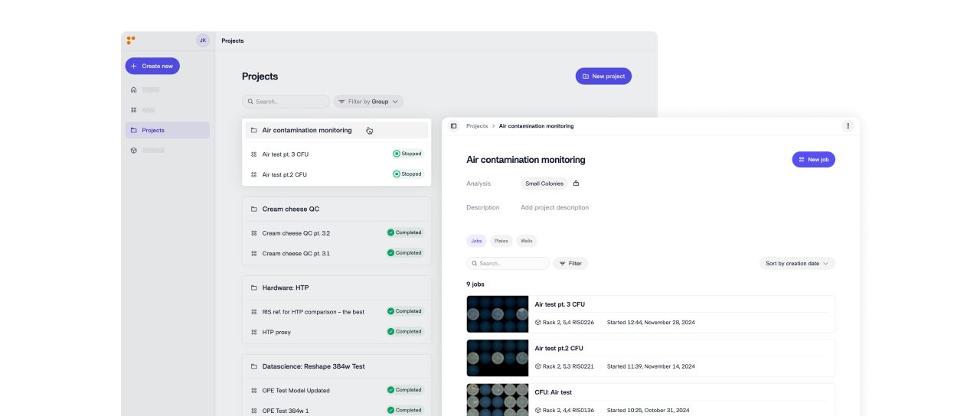The width and height of the screenshot is (980, 416).
Task: Click Projects breadcrumb link in detail view
Action: [x=477, y=126]
